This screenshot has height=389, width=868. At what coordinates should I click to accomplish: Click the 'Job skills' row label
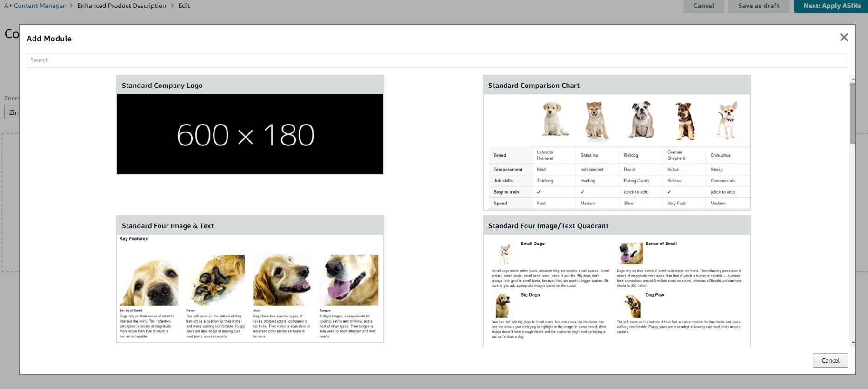503,181
